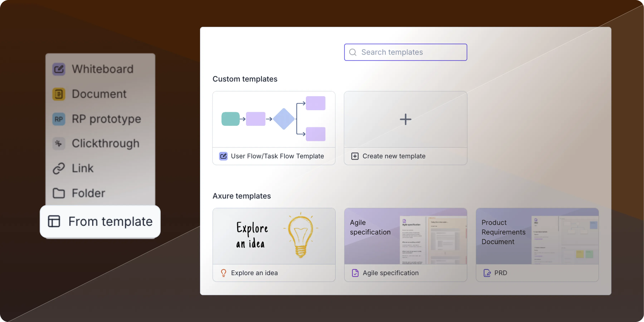This screenshot has height=322, width=644.
Task: Click the search magnifier icon
Action: pos(353,52)
